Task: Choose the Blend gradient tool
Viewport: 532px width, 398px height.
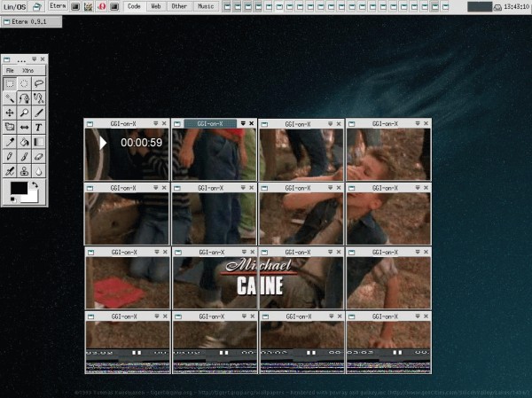Action: click(x=39, y=142)
